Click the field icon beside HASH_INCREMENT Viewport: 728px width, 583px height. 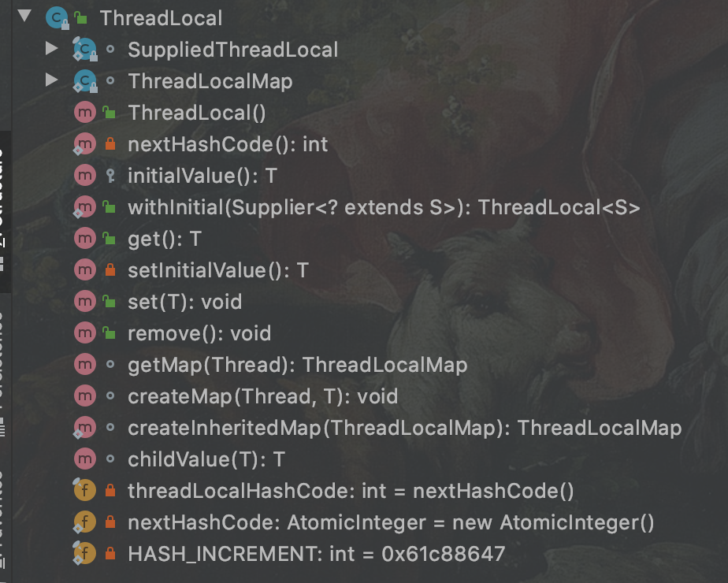point(85,553)
